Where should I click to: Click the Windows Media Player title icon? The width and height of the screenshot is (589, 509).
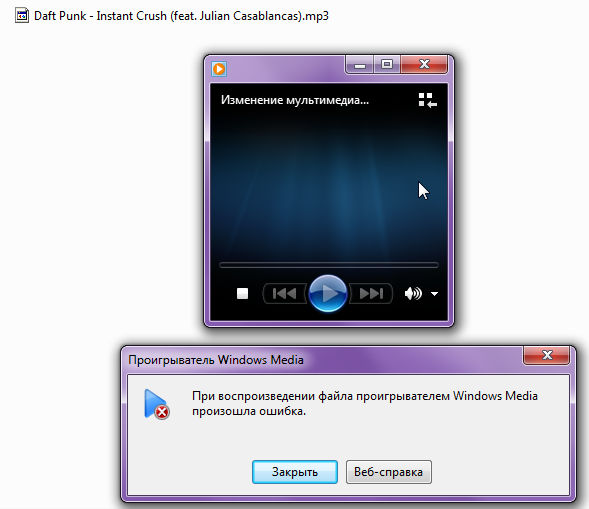tap(219, 69)
